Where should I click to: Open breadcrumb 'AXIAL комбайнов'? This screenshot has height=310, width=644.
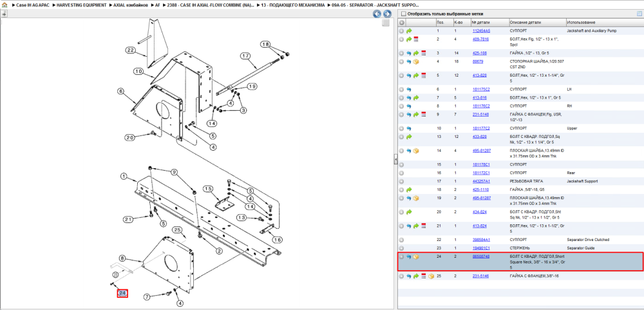(129, 5)
